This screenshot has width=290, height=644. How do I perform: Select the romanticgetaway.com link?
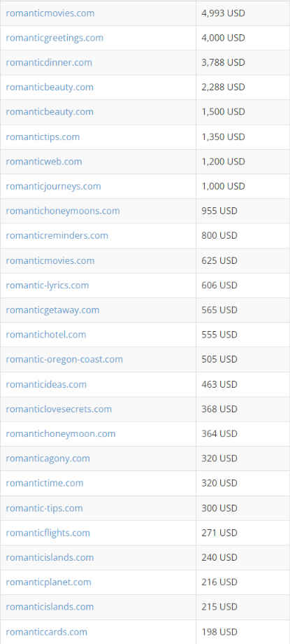52,310
